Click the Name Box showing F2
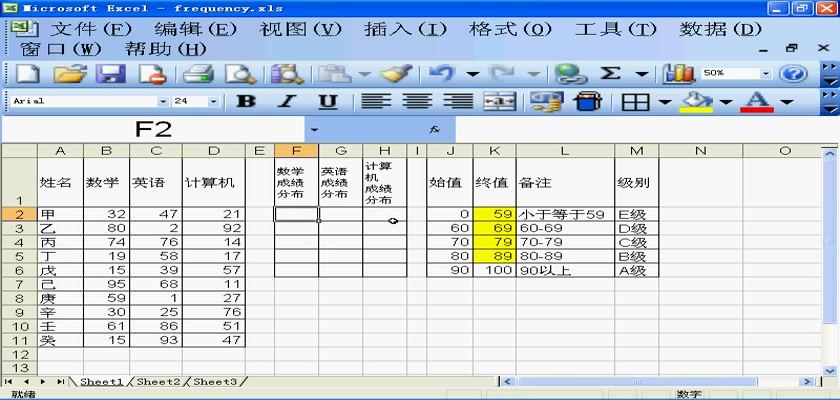 click(153, 129)
